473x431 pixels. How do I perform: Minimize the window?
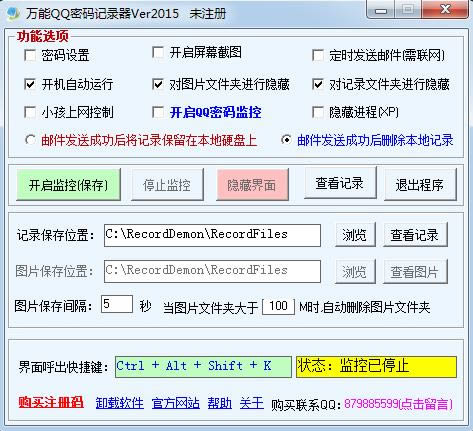tap(381, 10)
